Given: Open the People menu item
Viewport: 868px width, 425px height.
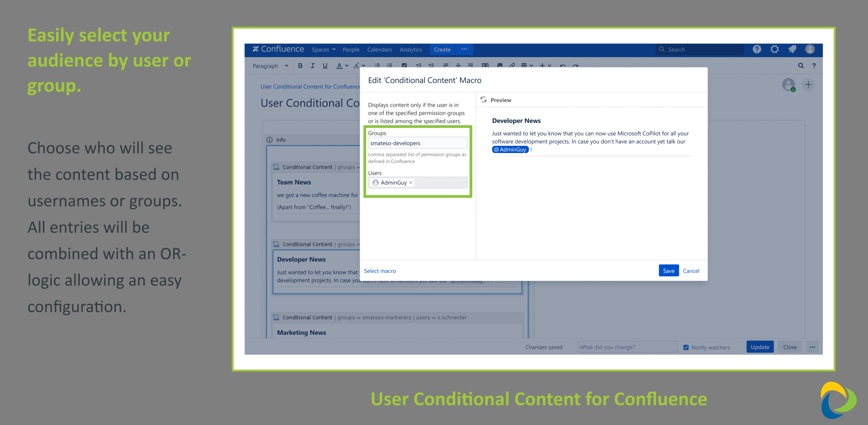Looking at the screenshot, I should pyautogui.click(x=351, y=50).
